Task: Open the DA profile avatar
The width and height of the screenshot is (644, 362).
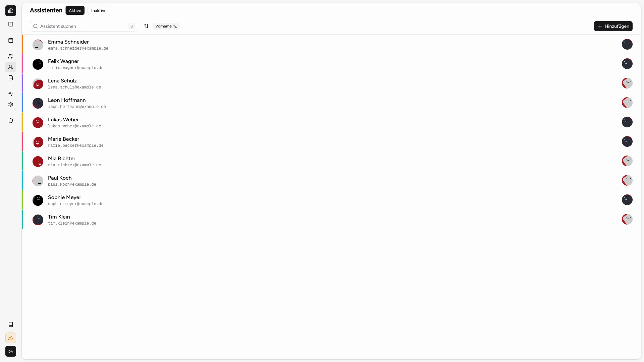Action: point(11,351)
